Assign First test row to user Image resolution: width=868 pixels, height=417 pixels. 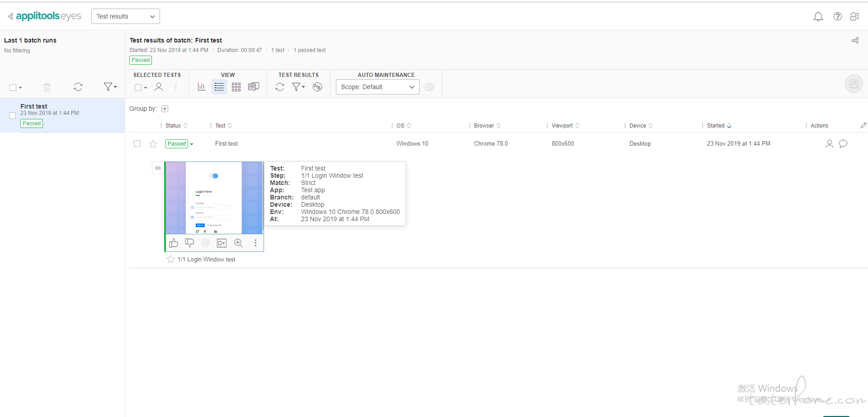pyautogui.click(x=829, y=144)
